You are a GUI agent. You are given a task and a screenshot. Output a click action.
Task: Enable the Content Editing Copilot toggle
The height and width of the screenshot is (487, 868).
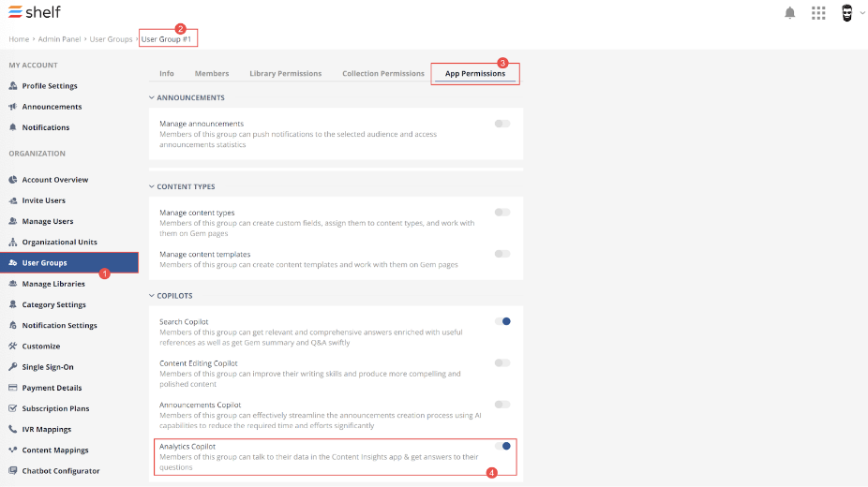502,362
